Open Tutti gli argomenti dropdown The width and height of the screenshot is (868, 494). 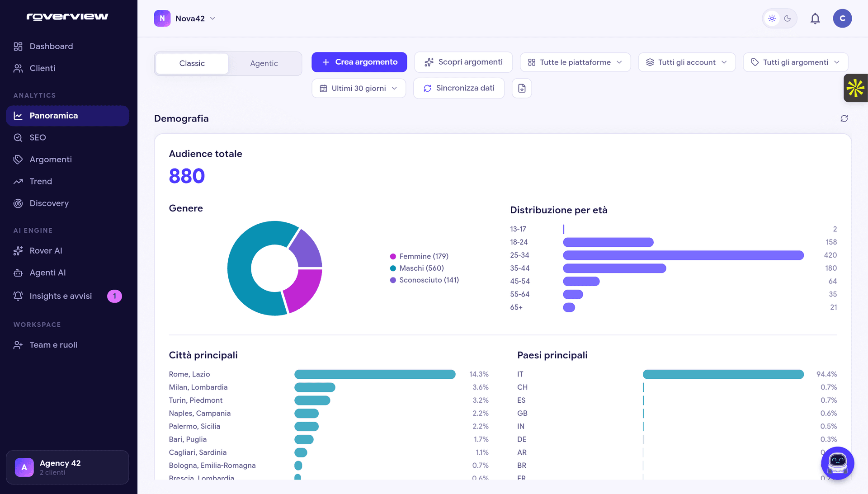796,62
